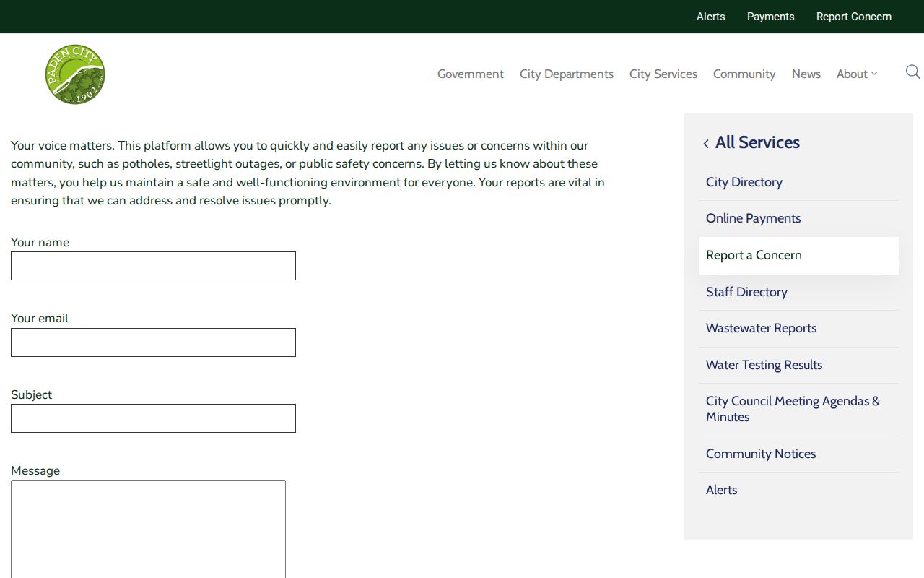
Task: Open the site search magnifier icon
Action: click(x=912, y=72)
